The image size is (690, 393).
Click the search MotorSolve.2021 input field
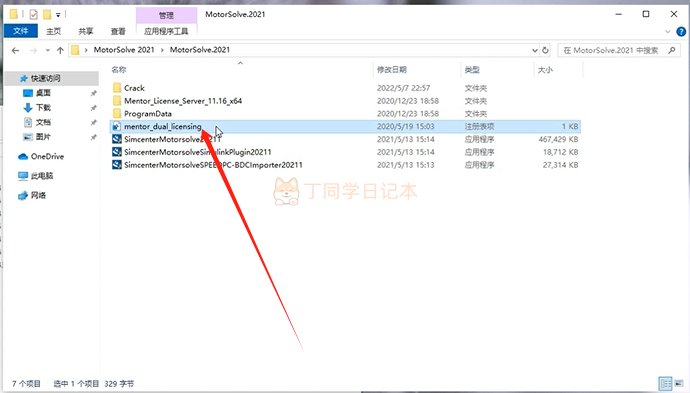(x=612, y=50)
